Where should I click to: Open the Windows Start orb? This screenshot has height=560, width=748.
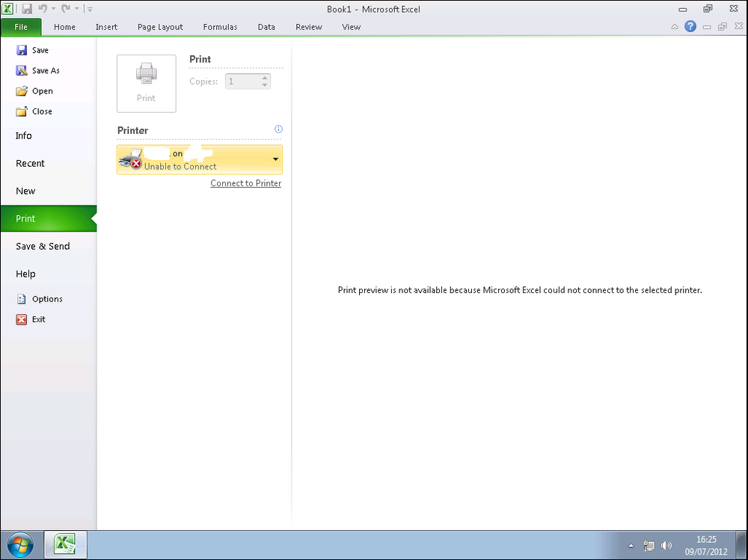(20, 545)
